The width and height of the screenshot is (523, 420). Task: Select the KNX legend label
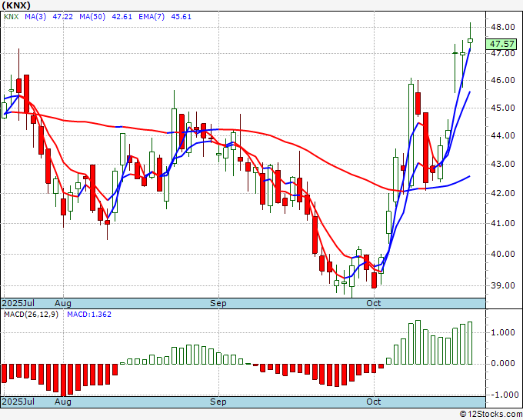pyautogui.click(x=12, y=17)
